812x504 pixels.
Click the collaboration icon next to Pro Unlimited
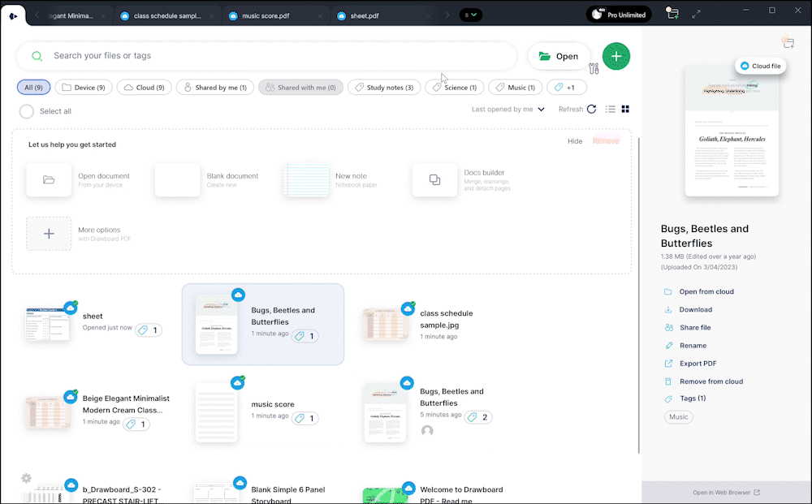(x=672, y=14)
